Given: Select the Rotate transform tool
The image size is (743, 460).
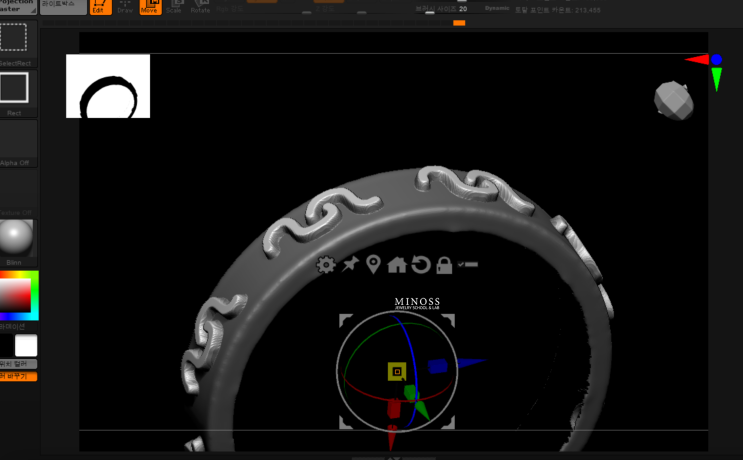Looking at the screenshot, I should (x=200, y=6).
